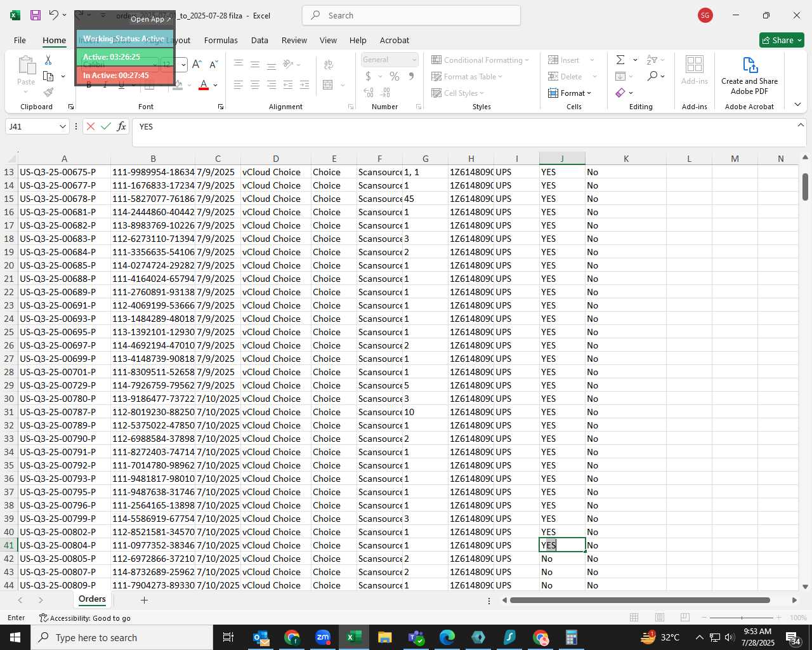Screen dimensions: 812x650
Task: Click the AutoSum sigma icon
Action: pos(620,60)
